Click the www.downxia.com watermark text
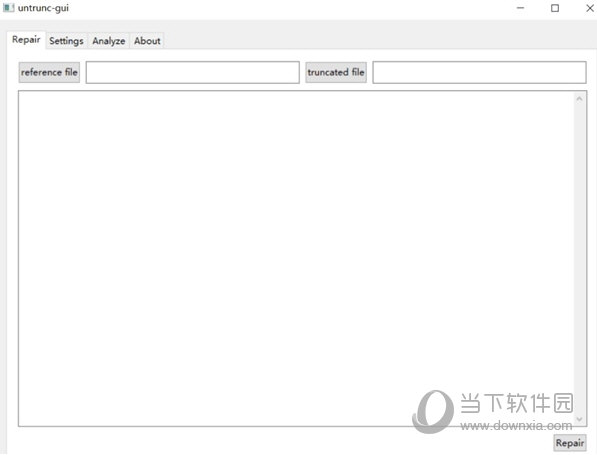Viewport: 597px width, 455px height. (x=516, y=425)
